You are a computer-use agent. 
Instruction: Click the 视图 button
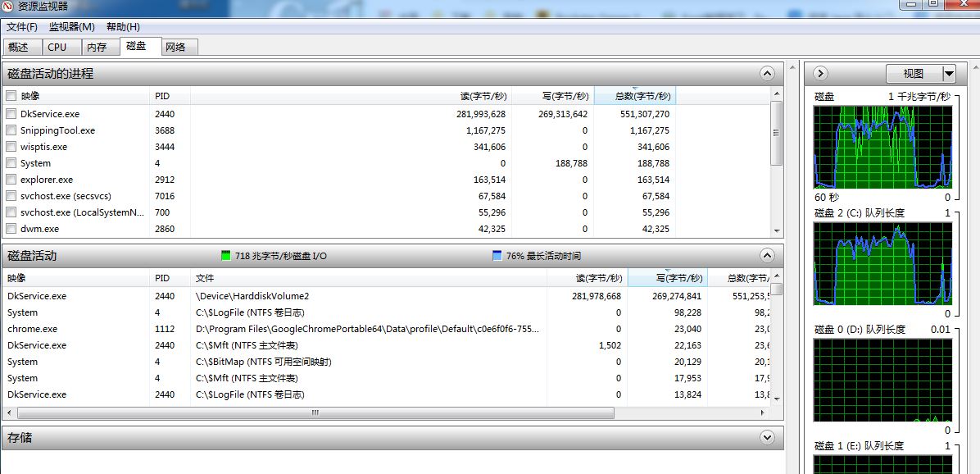tap(914, 74)
